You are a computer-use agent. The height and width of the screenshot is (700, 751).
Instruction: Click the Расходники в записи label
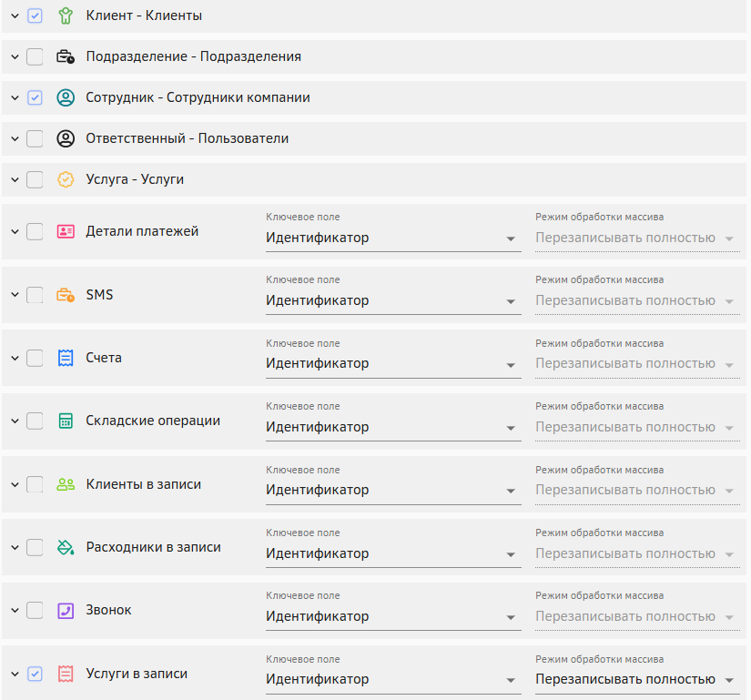(x=153, y=547)
